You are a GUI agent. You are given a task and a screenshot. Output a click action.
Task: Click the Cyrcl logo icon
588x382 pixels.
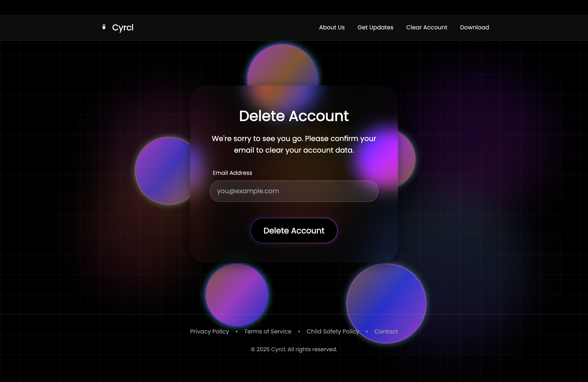point(104,27)
